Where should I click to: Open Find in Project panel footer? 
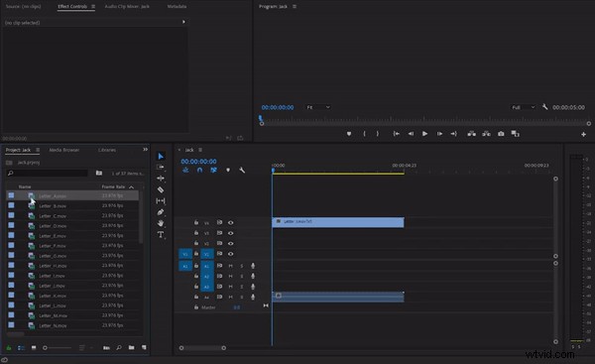tap(119, 347)
